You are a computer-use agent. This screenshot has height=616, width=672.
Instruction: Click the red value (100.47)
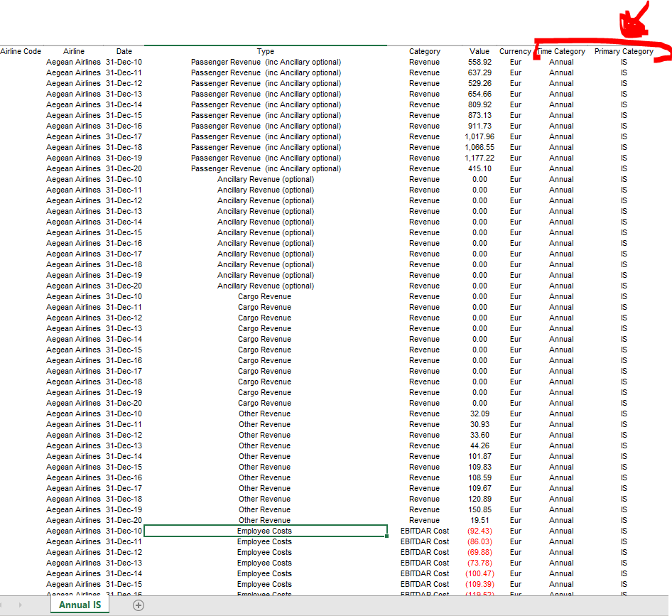pyautogui.click(x=479, y=574)
